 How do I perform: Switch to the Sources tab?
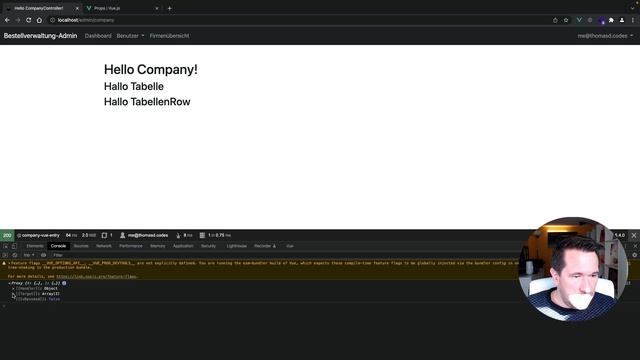coord(81,246)
